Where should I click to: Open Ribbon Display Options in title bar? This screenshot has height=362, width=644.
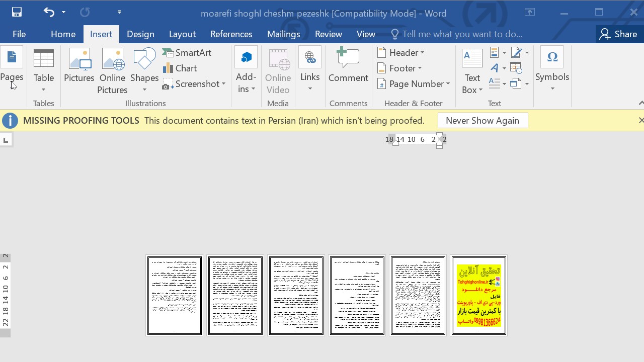[530, 12]
